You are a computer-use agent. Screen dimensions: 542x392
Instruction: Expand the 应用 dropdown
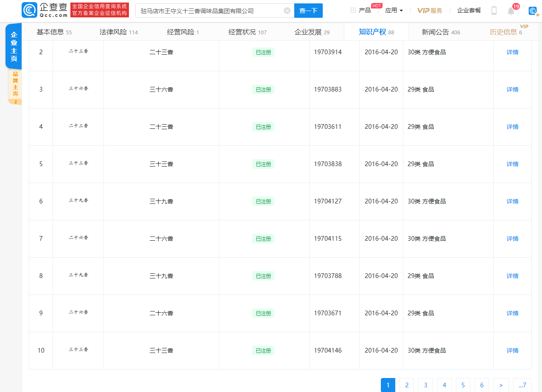coord(394,10)
